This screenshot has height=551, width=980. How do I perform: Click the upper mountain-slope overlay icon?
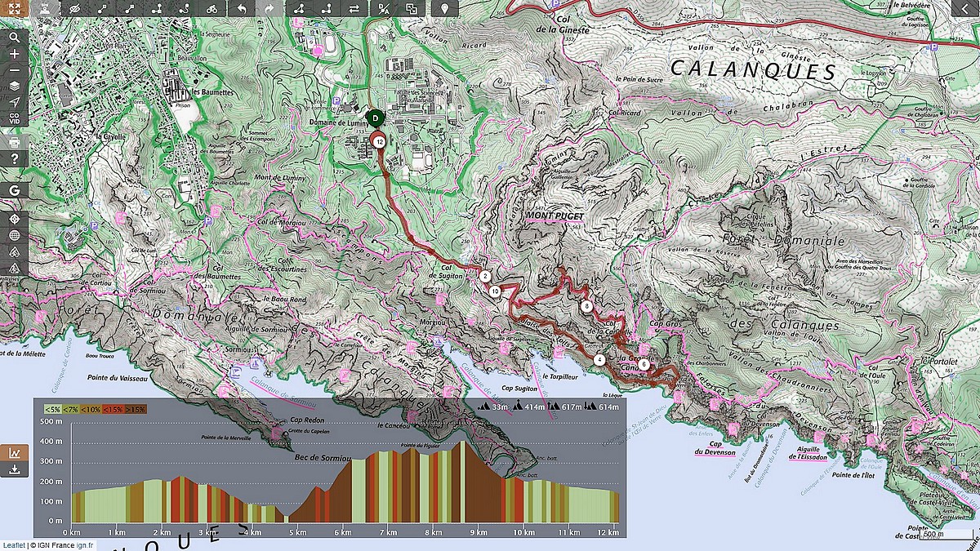point(14,252)
